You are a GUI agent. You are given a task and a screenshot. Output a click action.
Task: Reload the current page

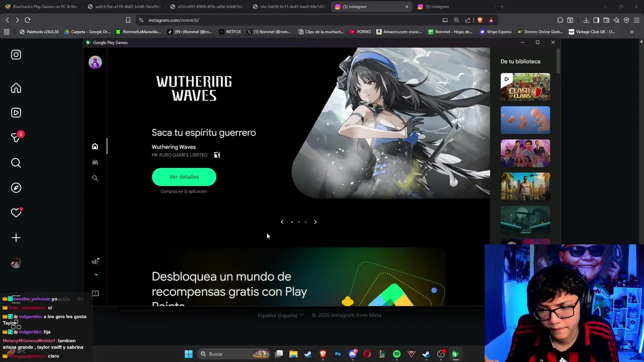(27, 20)
